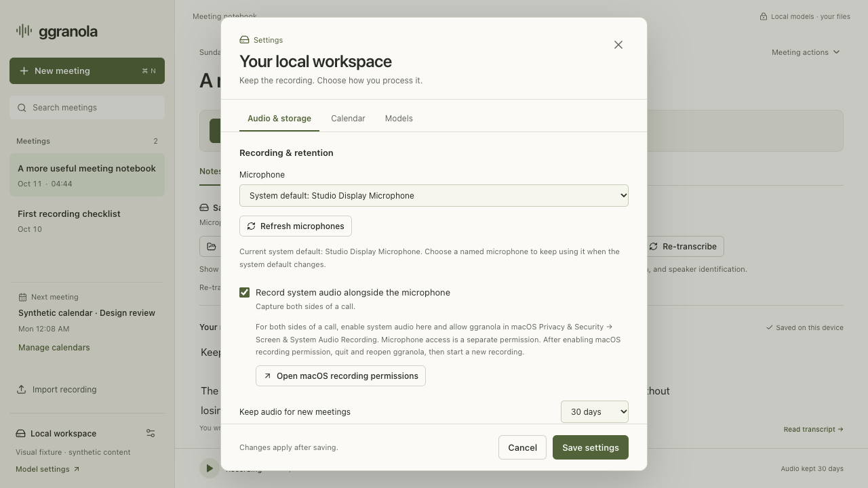This screenshot has width=868, height=488.
Task: Open the Microphone dropdown
Action: pyautogui.click(x=434, y=195)
